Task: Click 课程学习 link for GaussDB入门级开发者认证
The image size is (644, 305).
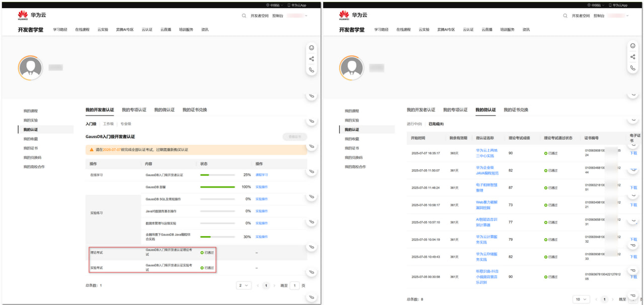Action: point(262,175)
